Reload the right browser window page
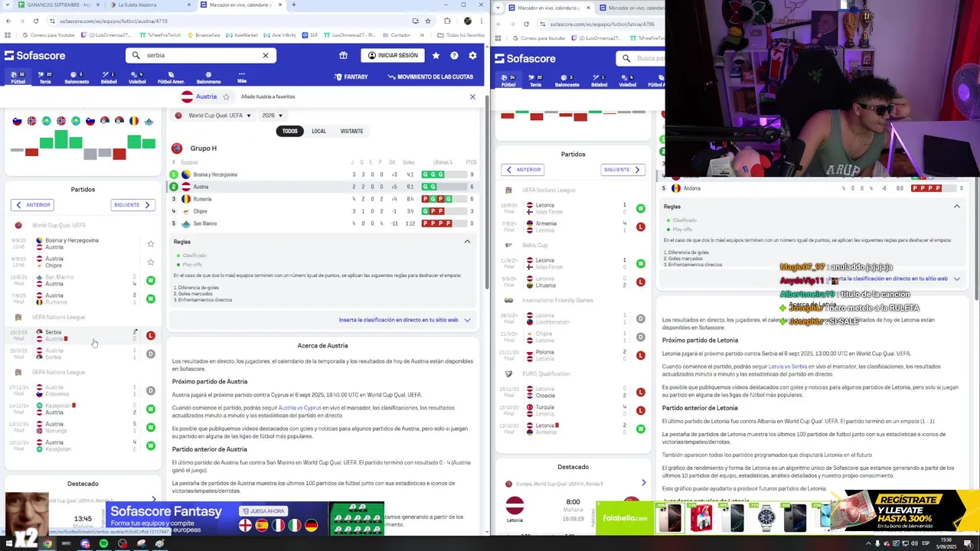Screen dimensions: 980x551 click(526, 24)
